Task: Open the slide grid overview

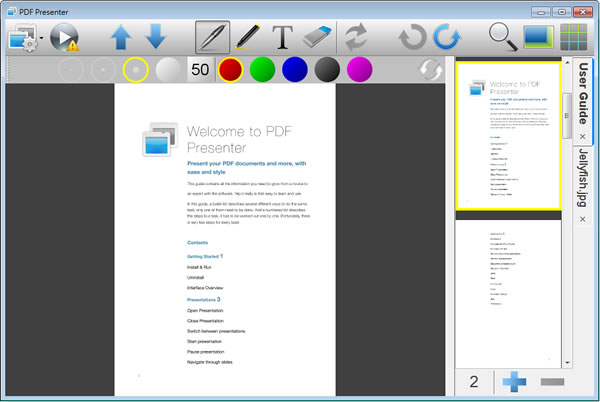Action: point(574,37)
